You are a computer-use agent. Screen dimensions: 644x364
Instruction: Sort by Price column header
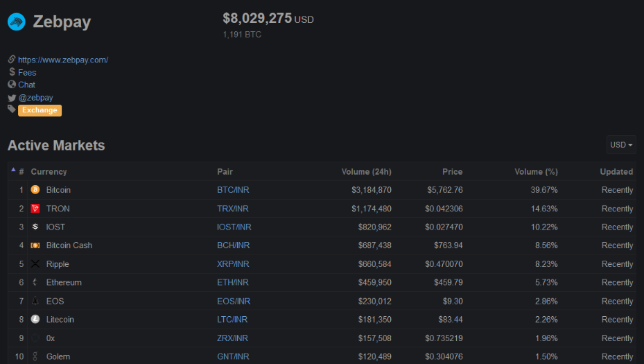(x=452, y=172)
